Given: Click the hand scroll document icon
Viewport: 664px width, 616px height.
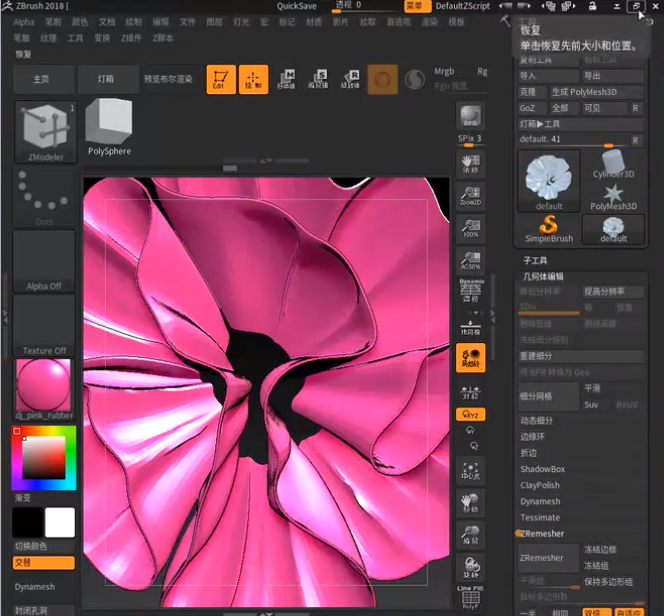Looking at the screenshot, I should [x=470, y=164].
